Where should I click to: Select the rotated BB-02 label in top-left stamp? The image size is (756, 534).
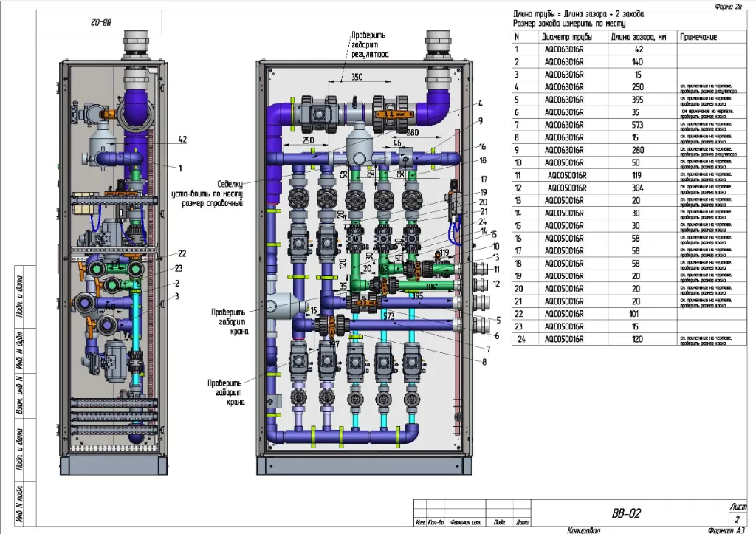pos(80,23)
